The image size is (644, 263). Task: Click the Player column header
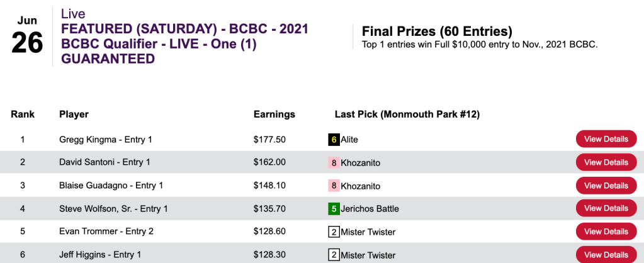[x=74, y=115]
